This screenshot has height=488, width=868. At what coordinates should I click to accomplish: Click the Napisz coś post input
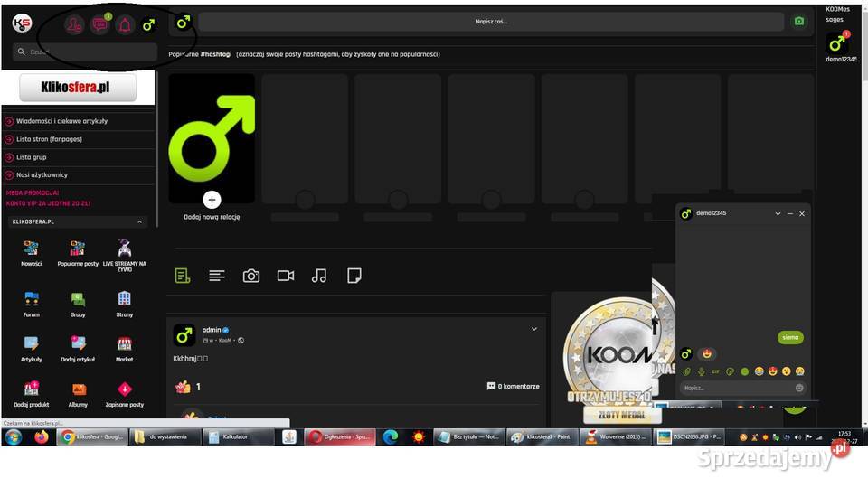tap(491, 22)
